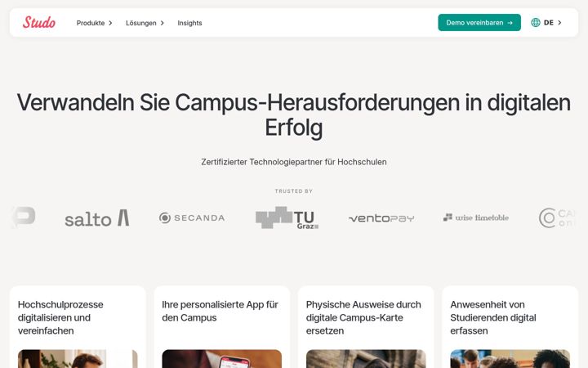The image size is (588, 368).
Task: Click the TRUSTED BY label
Action: pyautogui.click(x=294, y=191)
